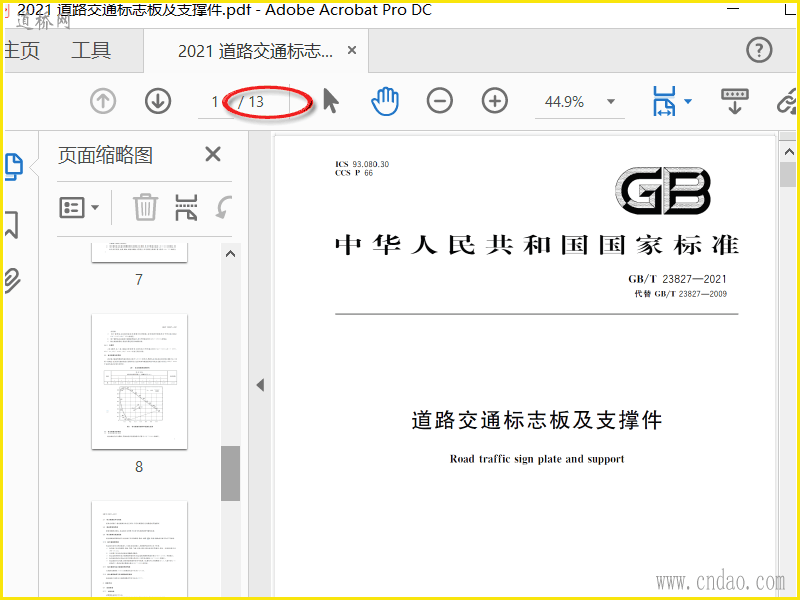Zoom out with the minus button
The height and width of the screenshot is (600, 800).
pyautogui.click(x=440, y=101)
